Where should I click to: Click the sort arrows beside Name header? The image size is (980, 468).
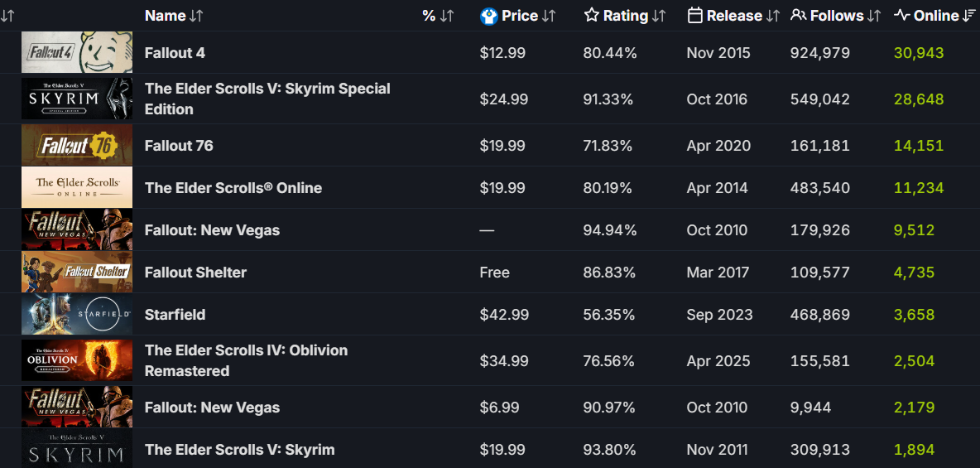click(196, 16)
